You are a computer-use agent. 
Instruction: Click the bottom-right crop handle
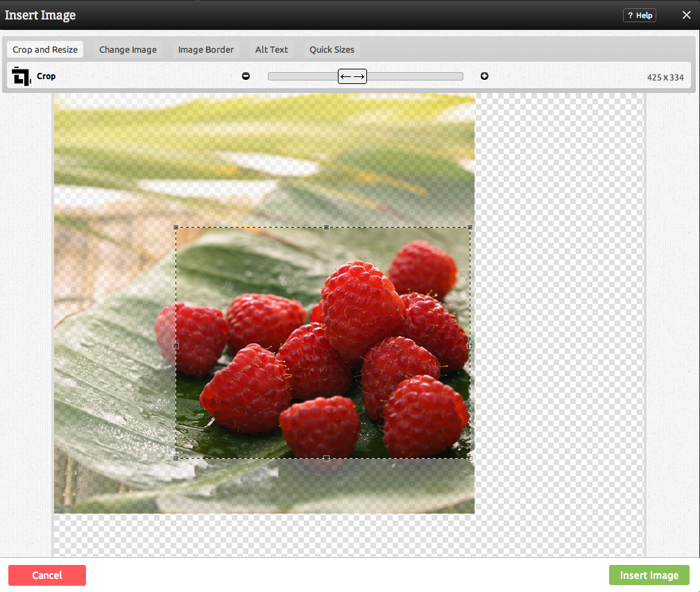point(470,458)
